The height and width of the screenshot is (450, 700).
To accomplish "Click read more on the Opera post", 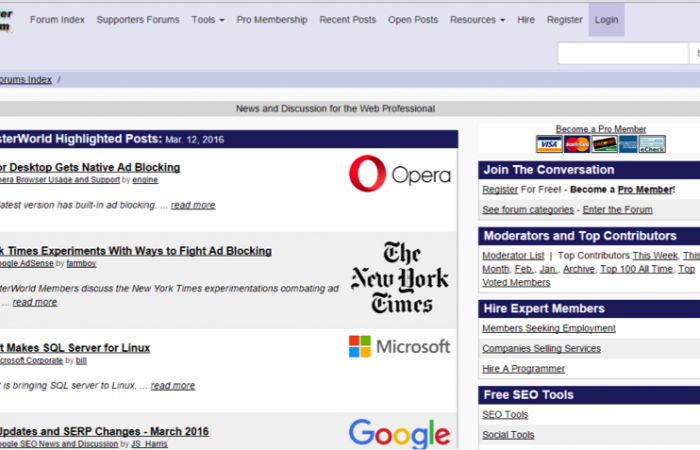I will 193,205.
